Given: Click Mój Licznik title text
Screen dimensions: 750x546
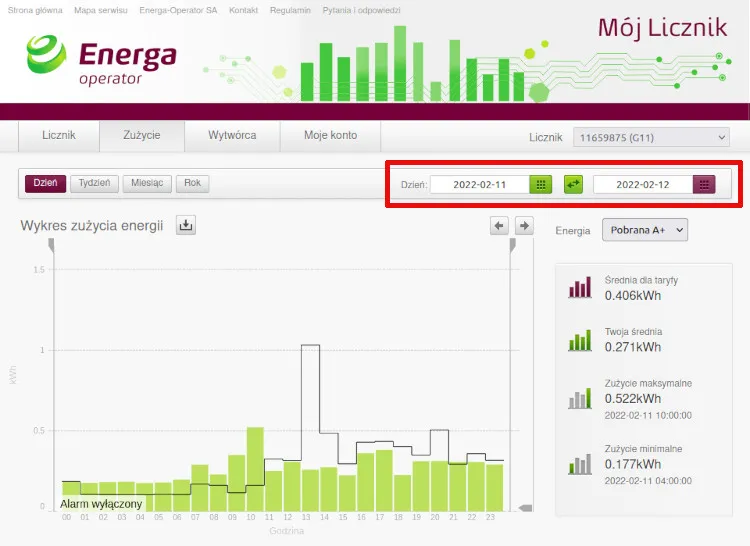Looking at the screenshot, I should coord(662,28).
